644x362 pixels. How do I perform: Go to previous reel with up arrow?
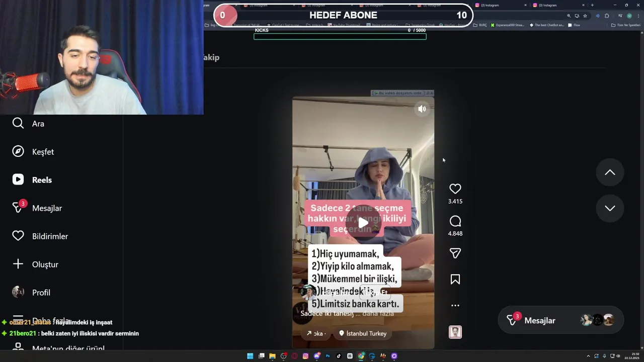(610, 172)
